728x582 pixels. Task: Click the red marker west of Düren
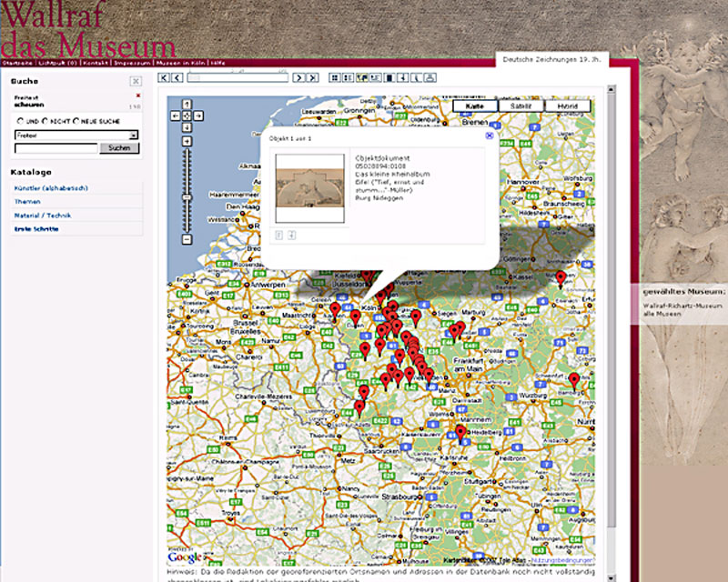coord(335,309)
